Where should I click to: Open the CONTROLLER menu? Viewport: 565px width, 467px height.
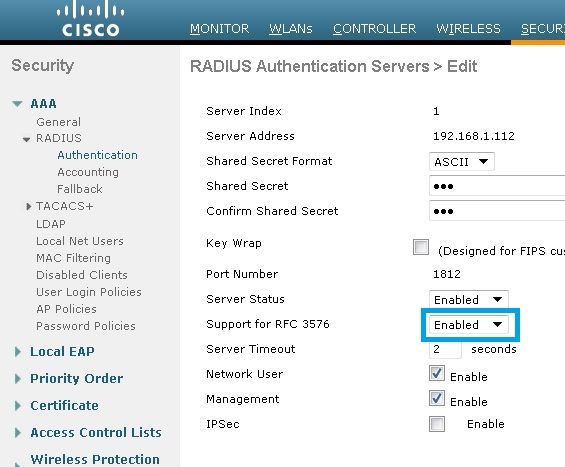pos(374,29)
